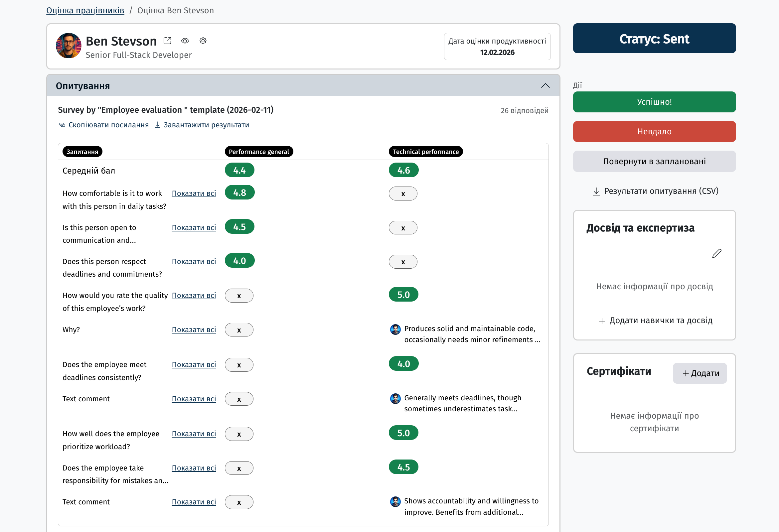
Task: Download survey results CSV icon link
Action: [596, 191]
